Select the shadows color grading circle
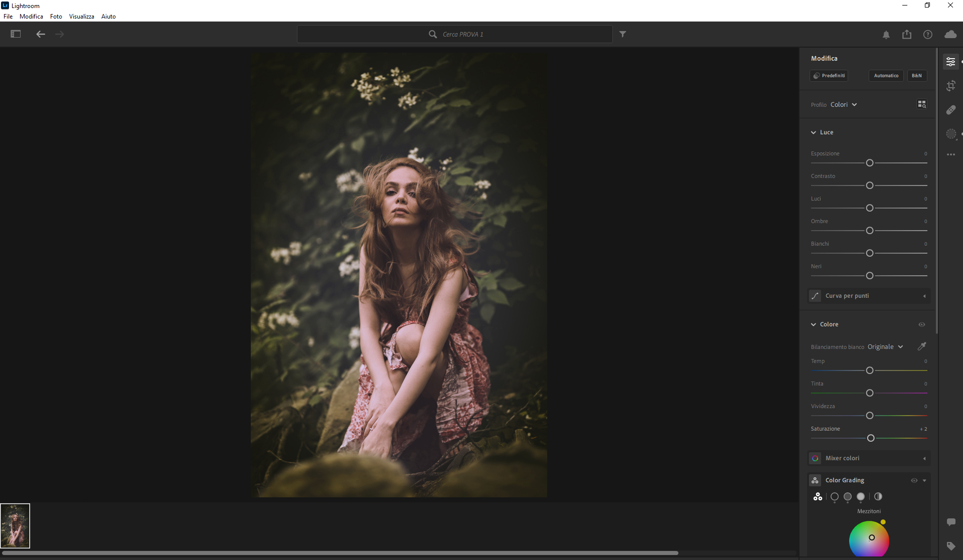963x560 pixels. (834, 496)
